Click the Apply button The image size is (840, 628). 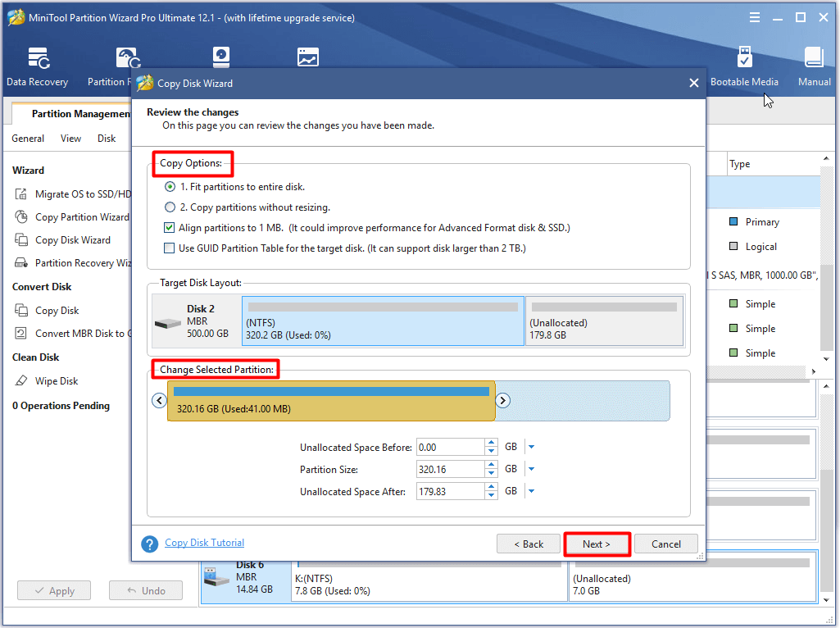click(54, 590)
